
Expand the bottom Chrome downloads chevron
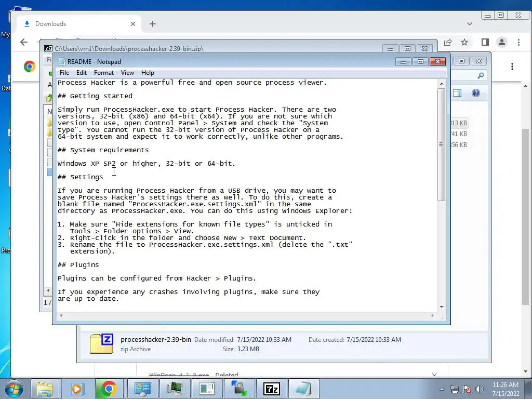[434, 375]
